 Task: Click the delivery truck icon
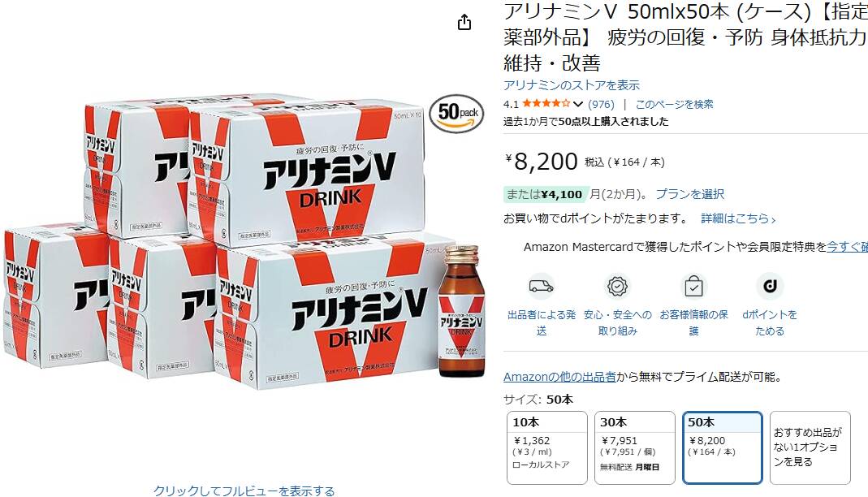tap(541, 286)
